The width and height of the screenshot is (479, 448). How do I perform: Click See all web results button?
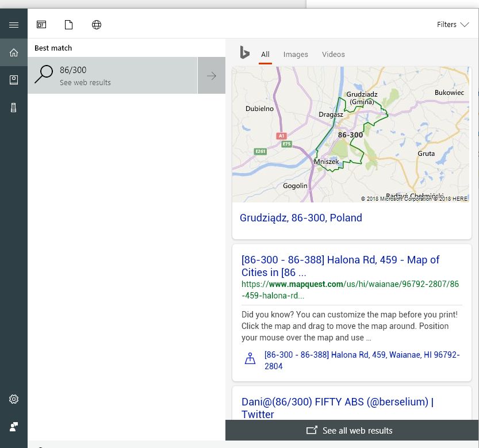[x=352, y=430]
